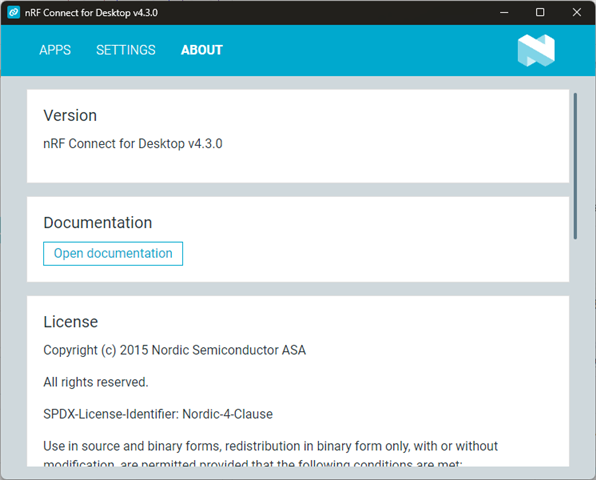This screenshot has height=480, width=596.
Task: Click the vertical scrollbar thumb
Action: click(x=575, y=166)
